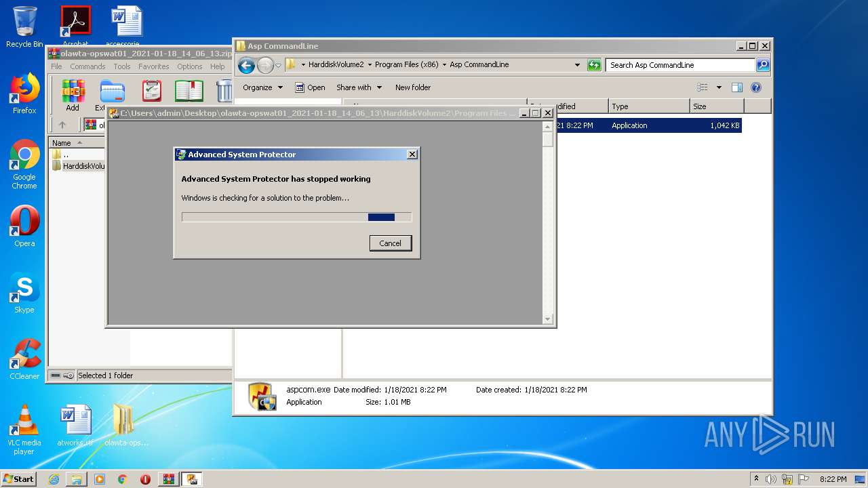Open Internet Explorer from taskbar
This screenshot has height=488, width=868.
click(54, 479)
